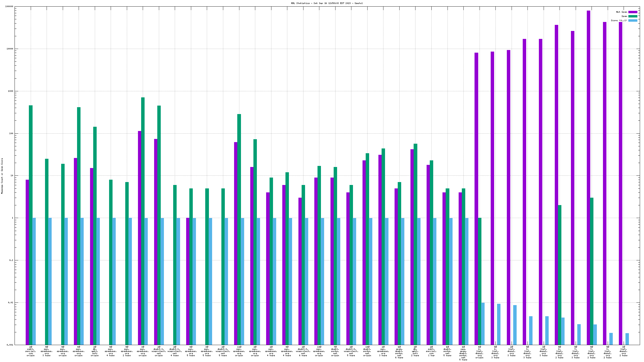The image size is (644, 362).
Task: Click the psbl.surriel.com 1 hop label
Action: pos(431,351)
